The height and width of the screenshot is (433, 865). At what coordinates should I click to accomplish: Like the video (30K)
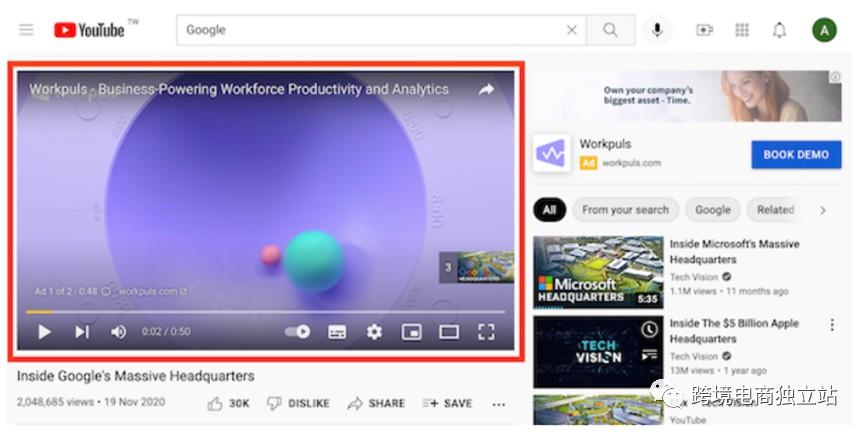click(228, 403)
